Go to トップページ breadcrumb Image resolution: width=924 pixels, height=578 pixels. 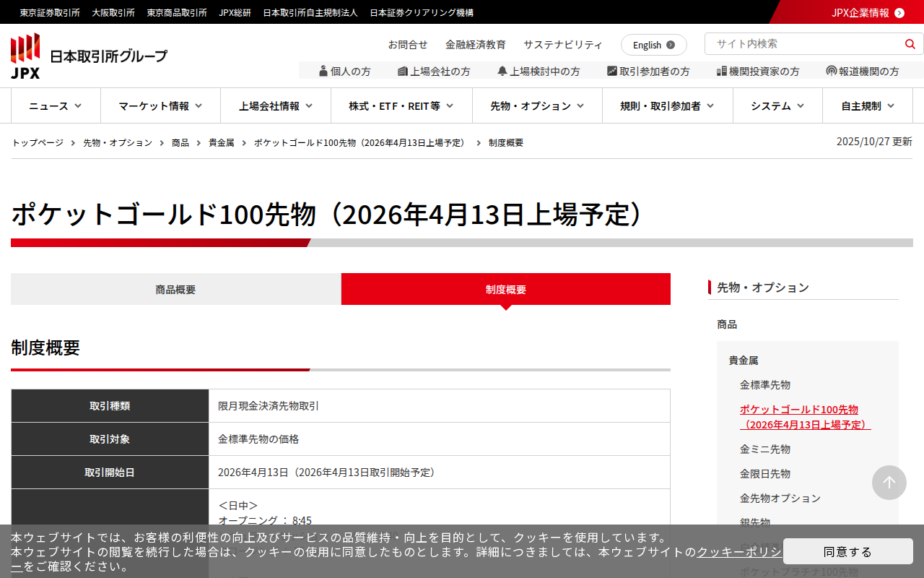coord(38,142)
